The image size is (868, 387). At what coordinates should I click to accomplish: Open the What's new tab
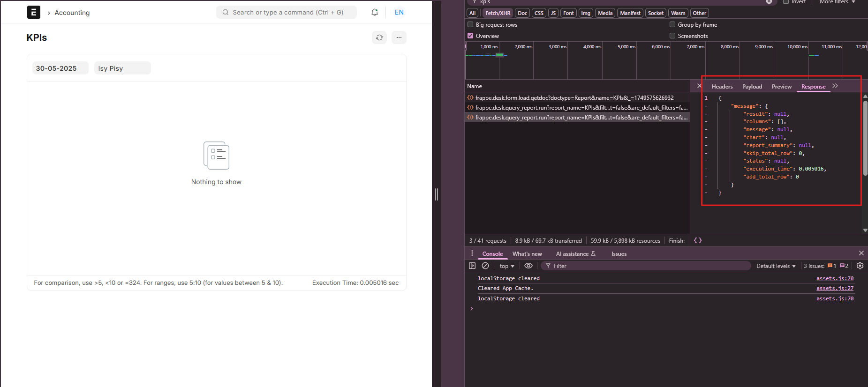527,254
